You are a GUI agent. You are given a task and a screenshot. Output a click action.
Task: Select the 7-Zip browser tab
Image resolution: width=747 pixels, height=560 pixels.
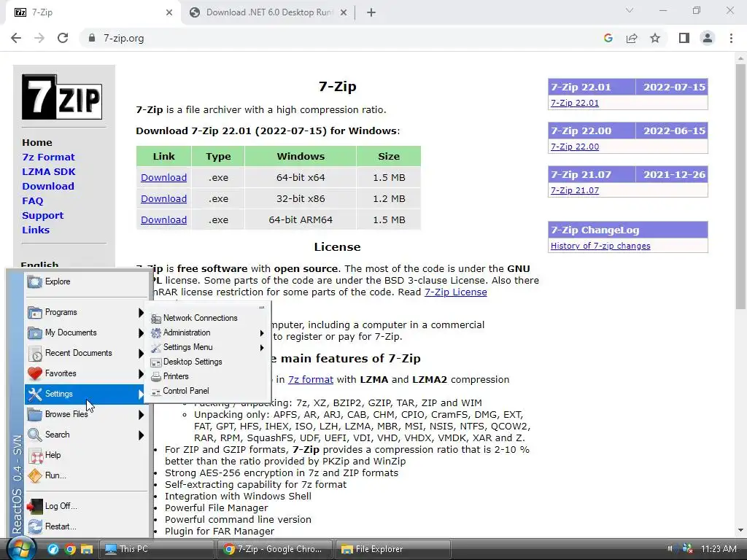point(93,12)
